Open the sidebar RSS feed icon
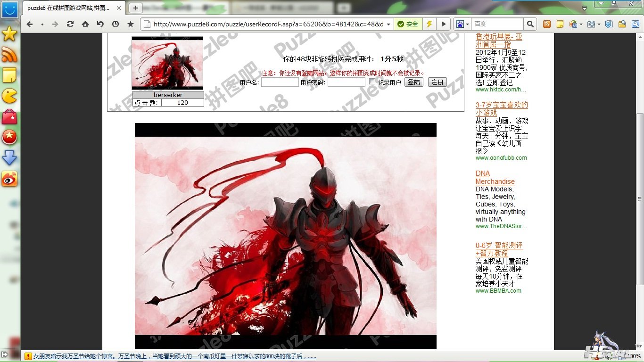 click(9, 55)
